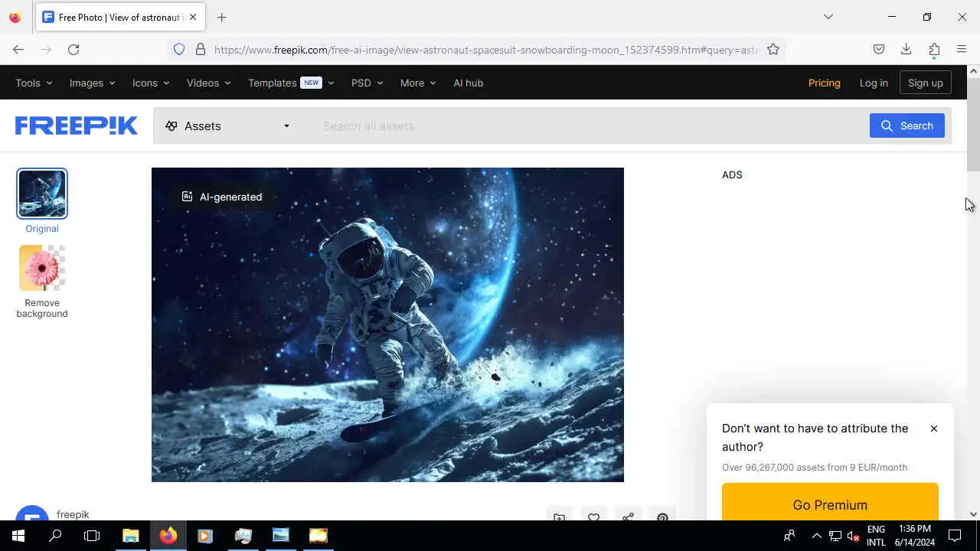
Task: Click the list all tabs chevron
Action: coord(828,17)
